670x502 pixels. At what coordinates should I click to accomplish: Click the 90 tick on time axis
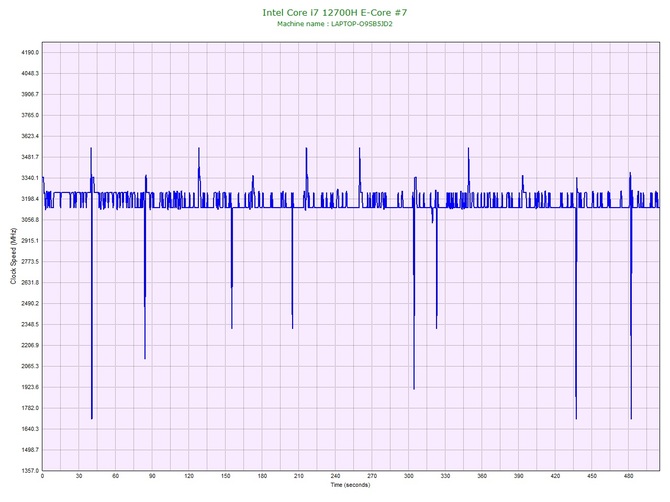(x=152, y=476)
